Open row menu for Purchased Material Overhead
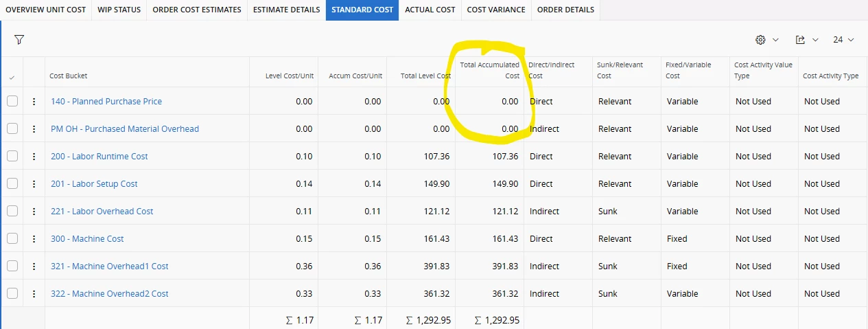 pyautogui.click(x=34, y=129)
